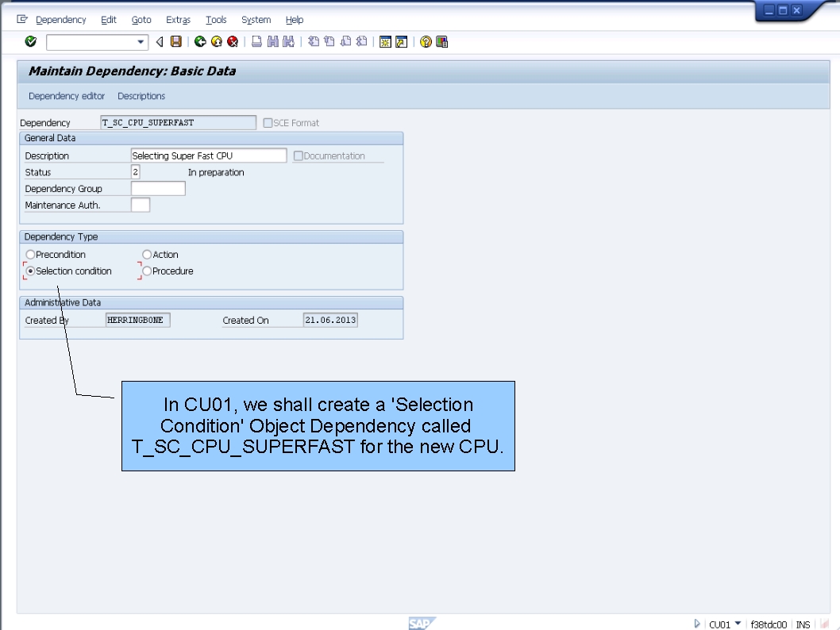Open Help via the question mark icon
This screenshot has height=630, width=840.
424,41
